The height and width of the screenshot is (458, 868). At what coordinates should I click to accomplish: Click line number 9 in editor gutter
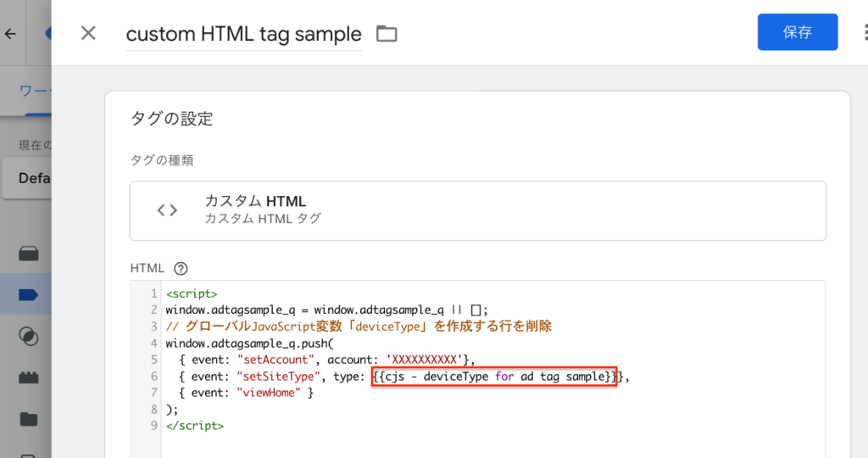pyautogui.click(x=154, y=426)
